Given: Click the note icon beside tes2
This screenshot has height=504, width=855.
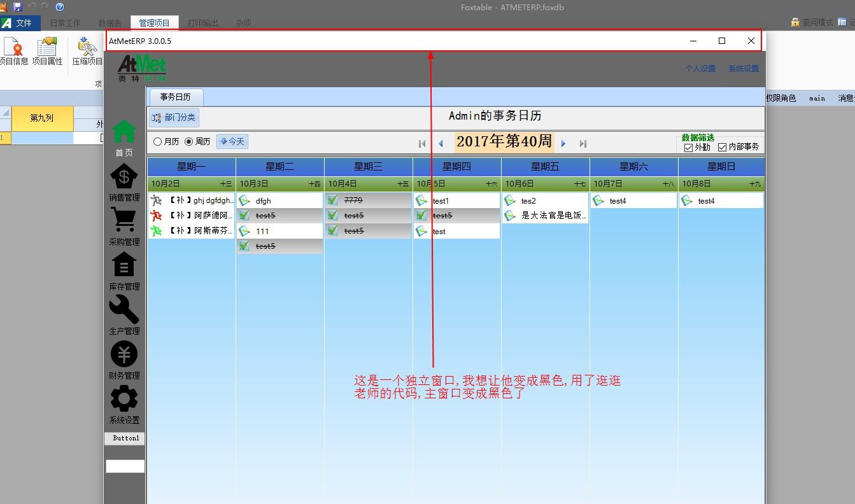Looking at the screenshot, I should 510,200.
